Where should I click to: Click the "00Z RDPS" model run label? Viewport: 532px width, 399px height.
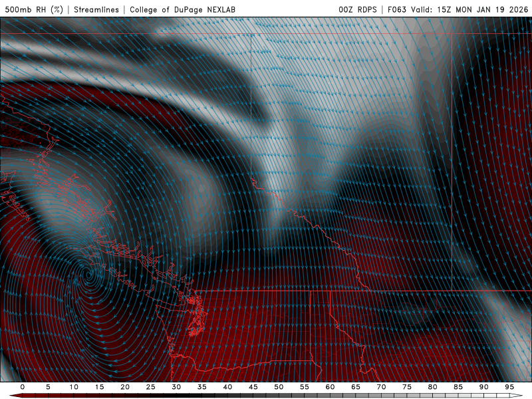358,9
